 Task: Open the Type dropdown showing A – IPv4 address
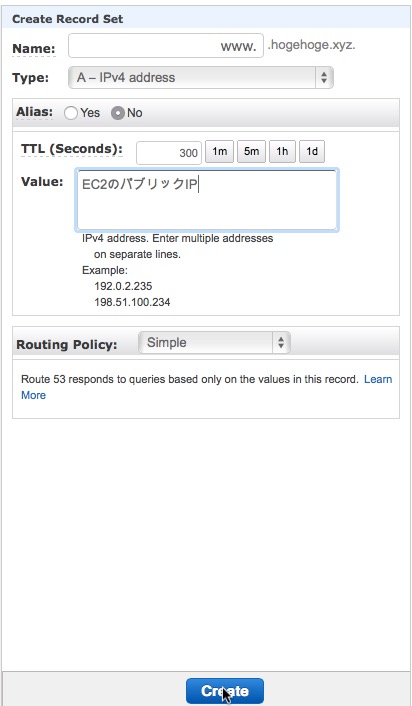click(x=201, y=77)
